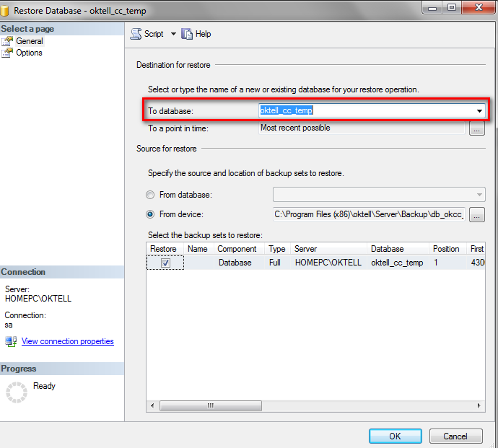Expand the To database dropdown

(x=479, y=111)
